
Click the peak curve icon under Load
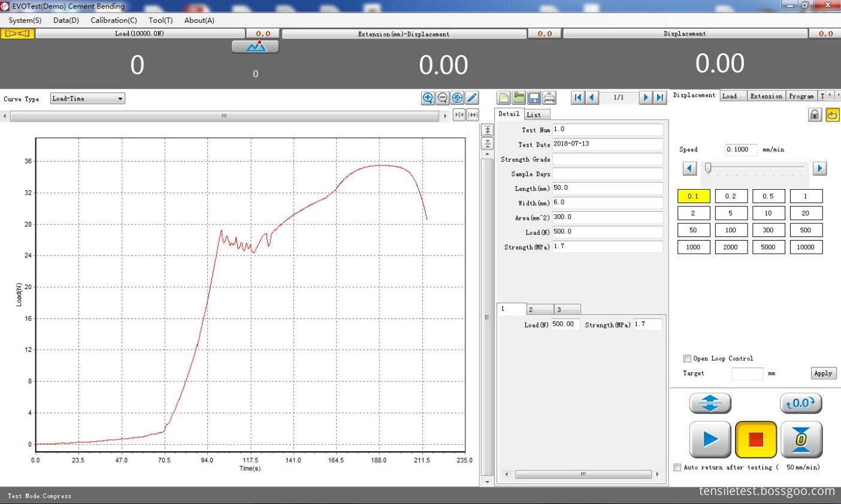point(256,47)
